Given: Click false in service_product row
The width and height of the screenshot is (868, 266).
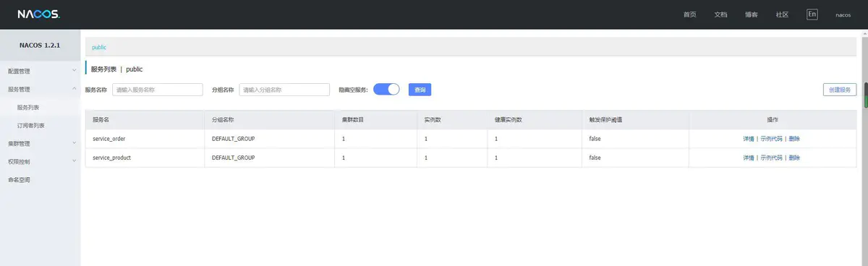Looking at the screenshot, I should point(595,157).
